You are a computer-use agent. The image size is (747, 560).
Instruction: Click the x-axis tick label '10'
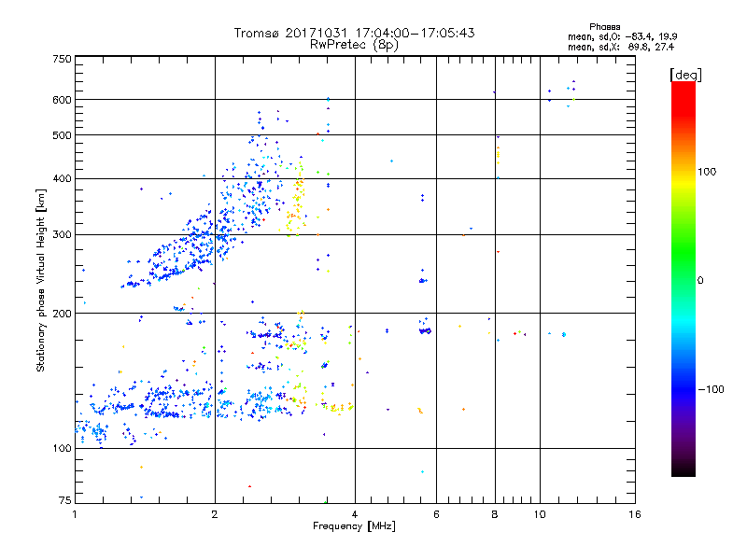[540, 514]
